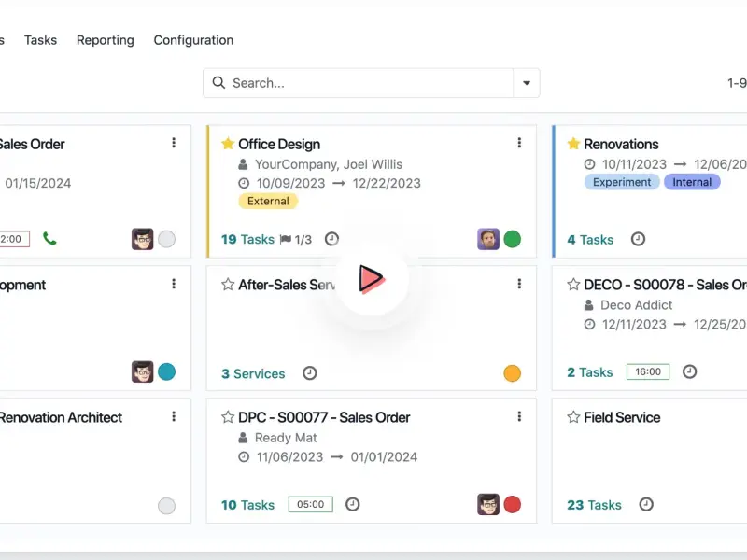Viewport: 747px width, 560px height.
Task: Star the Field Service project
Action: click(573, 417)
